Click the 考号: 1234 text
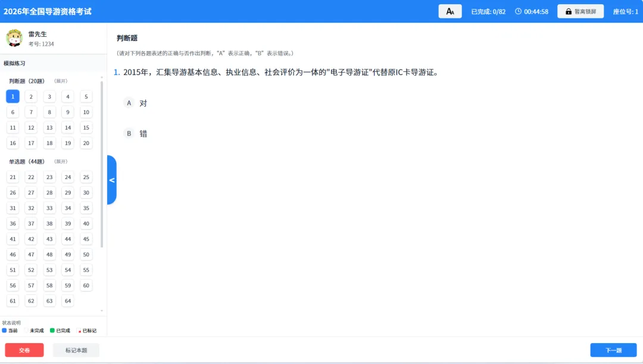The width and height of the screenshot is (643, 364). [x=41, y=44]
